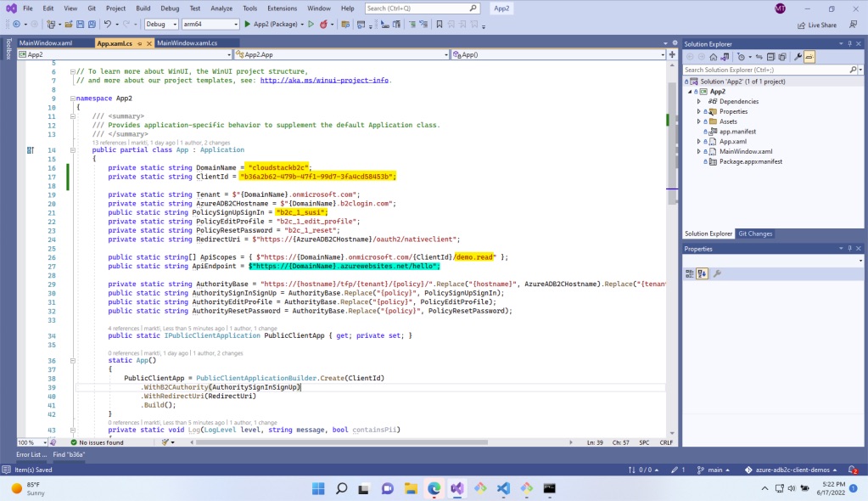Screen dimensions: 868x501
Task: Switch to Git Changes tab
Action: [x=755, y=234]
